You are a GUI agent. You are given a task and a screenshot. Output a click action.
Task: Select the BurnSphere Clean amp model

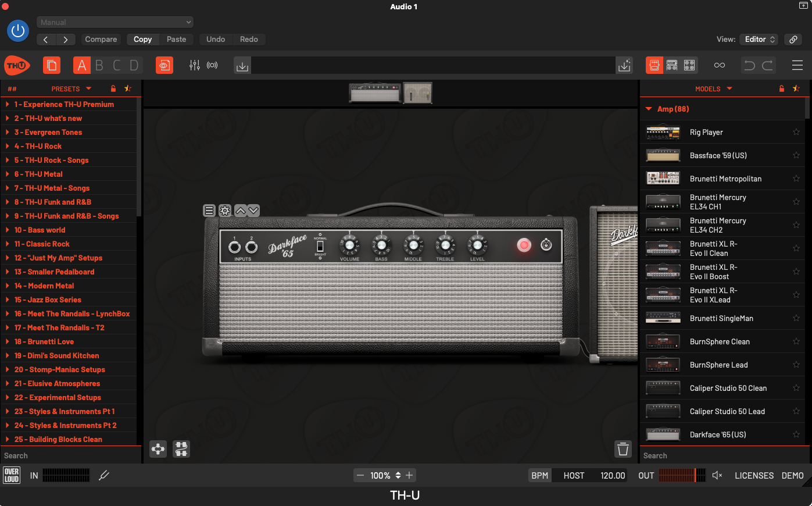(722, 341)
